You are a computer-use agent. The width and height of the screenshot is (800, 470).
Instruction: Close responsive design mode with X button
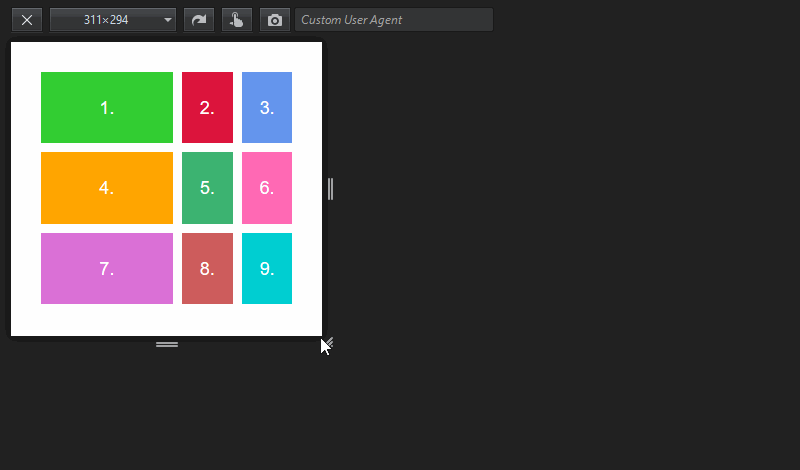click(27, 20)
